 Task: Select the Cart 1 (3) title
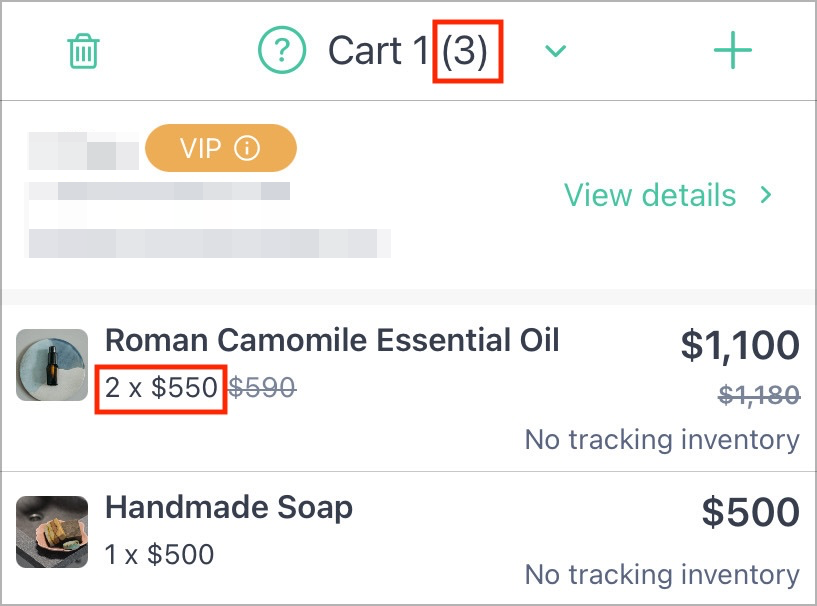(x=408, y=51)
